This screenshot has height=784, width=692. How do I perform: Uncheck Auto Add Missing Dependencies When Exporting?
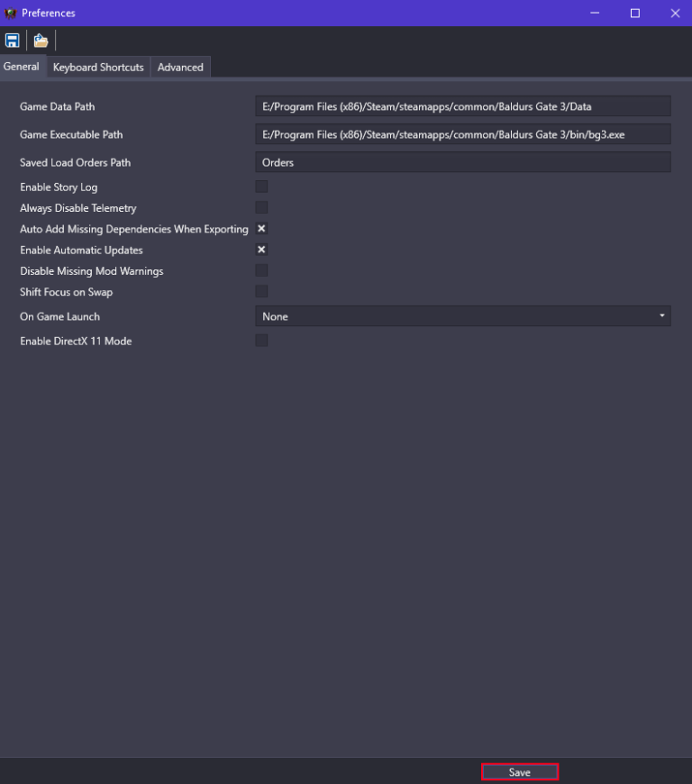point(261,229)
